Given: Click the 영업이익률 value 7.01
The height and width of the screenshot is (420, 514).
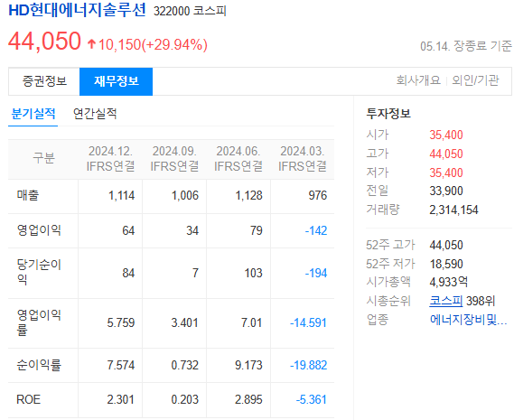Looking at the screenshot, I should 252,322.
